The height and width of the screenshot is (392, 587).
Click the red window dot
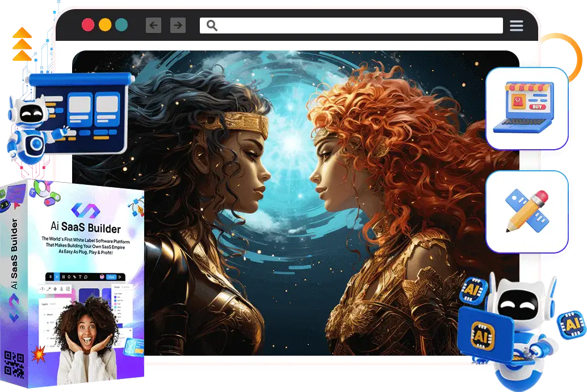88,25
